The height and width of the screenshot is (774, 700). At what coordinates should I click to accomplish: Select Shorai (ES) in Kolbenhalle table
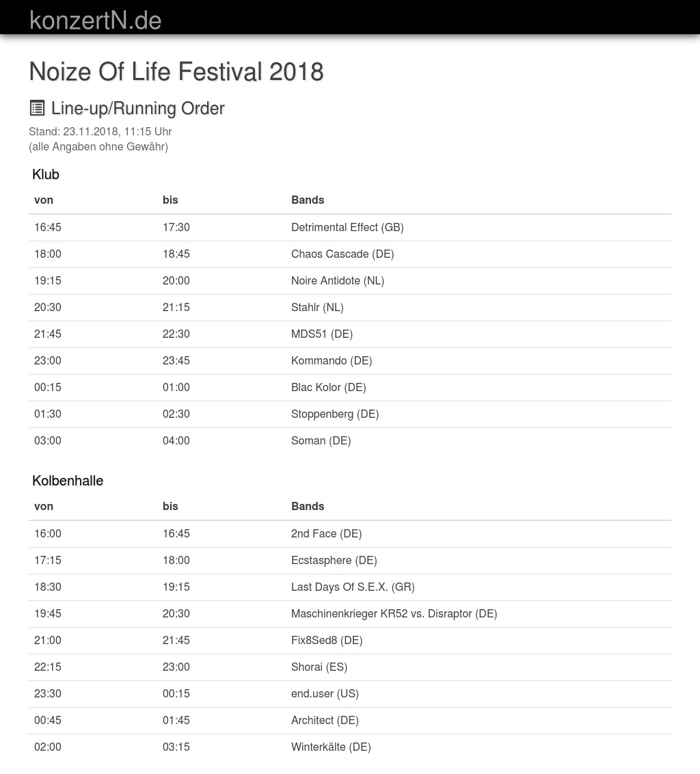click(319, 667)
